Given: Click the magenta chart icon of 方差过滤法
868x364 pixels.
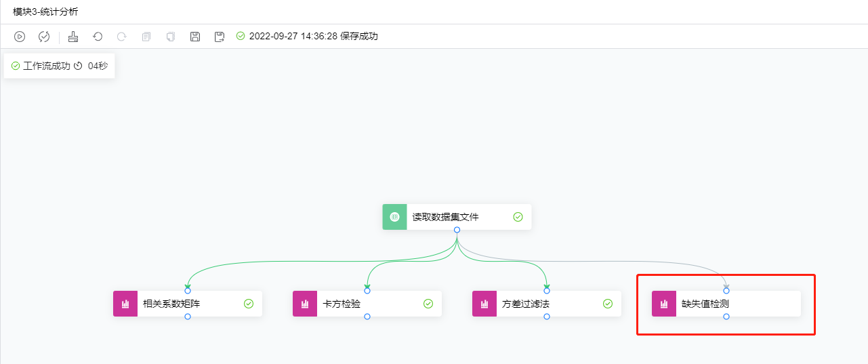Looking at the screenshot, I should tap(484, 304).
